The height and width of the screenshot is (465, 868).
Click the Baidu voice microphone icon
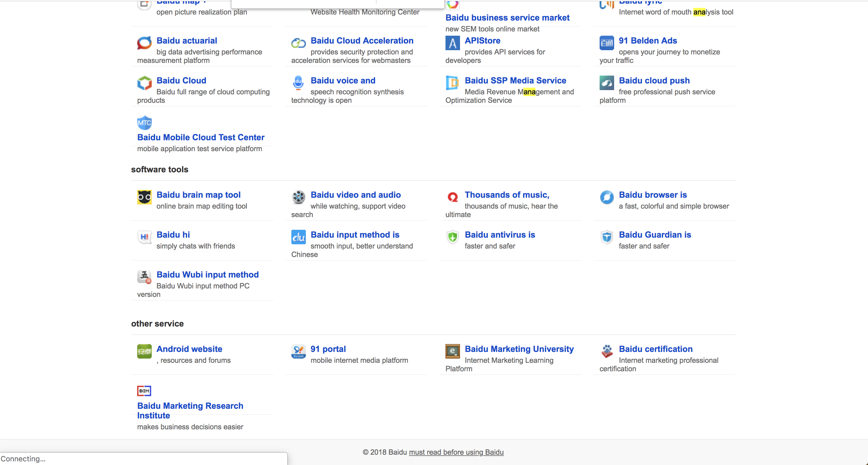click(298, 83)
